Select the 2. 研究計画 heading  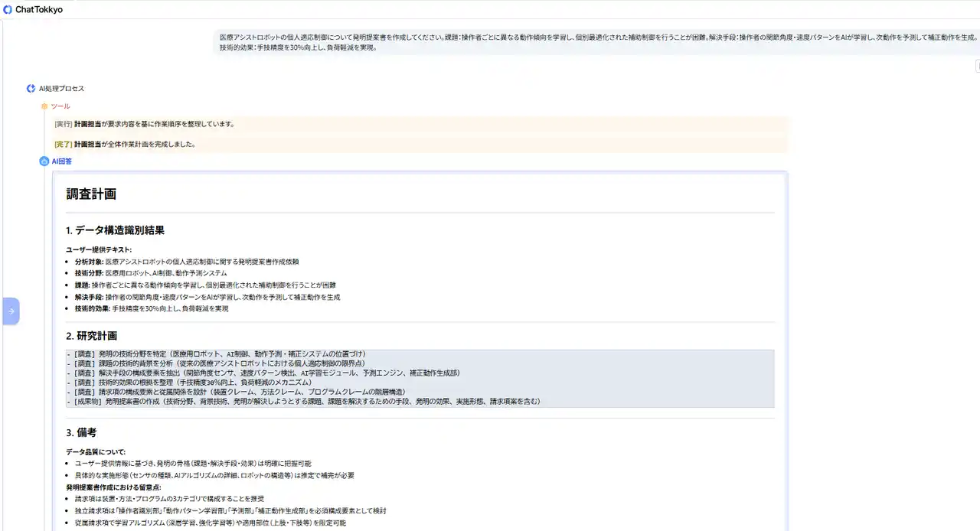pos(92,336)
